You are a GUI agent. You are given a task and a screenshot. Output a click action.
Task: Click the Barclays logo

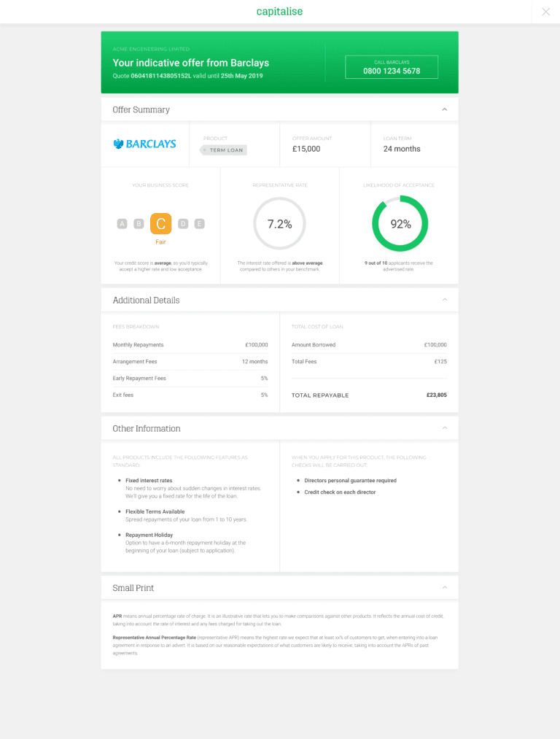click(144, 144)
